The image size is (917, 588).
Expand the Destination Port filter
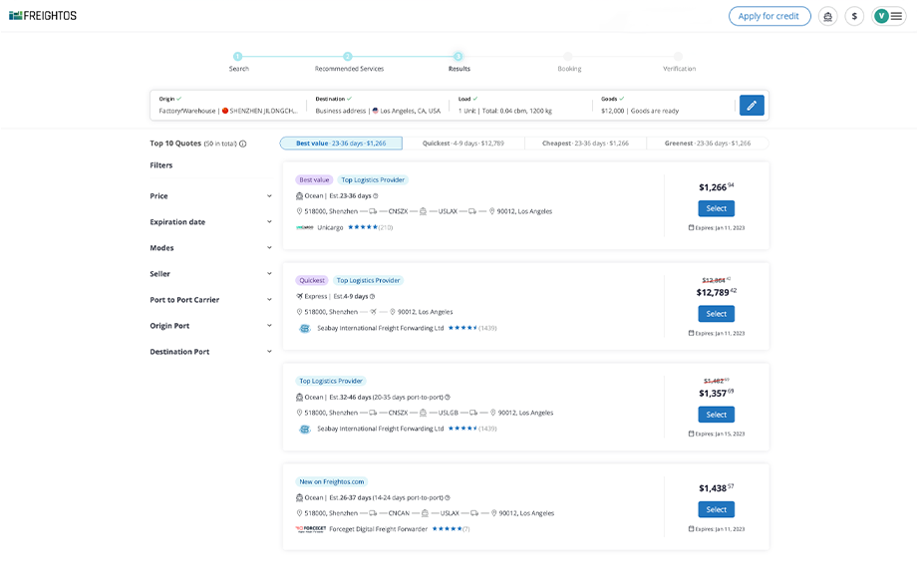coord(269,352)
